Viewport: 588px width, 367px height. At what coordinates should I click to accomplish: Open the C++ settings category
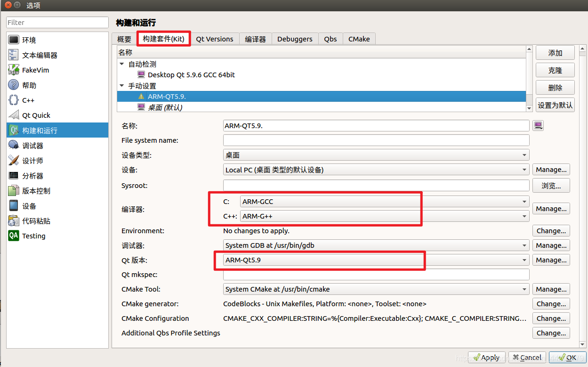click(x=57, y=100)
